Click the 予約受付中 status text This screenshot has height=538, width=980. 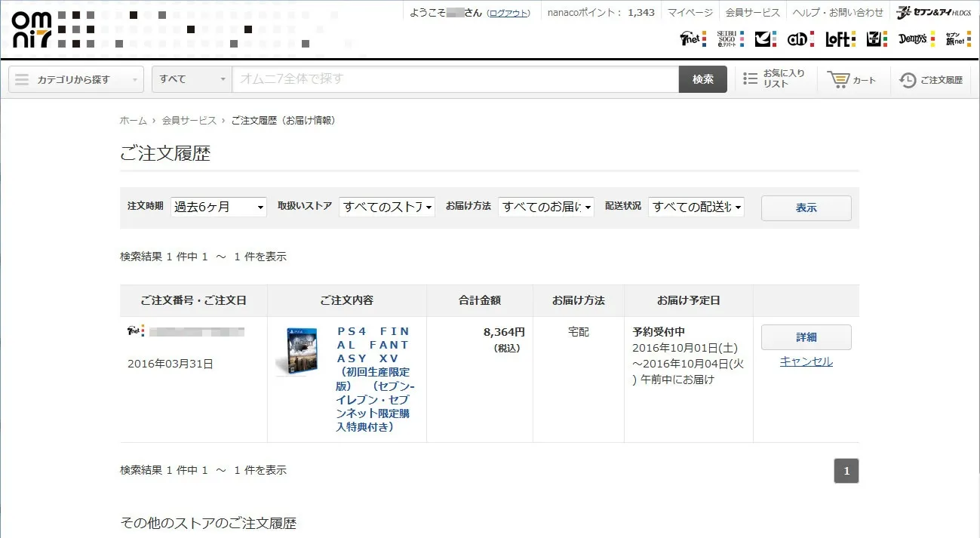[x=659, y=332]
